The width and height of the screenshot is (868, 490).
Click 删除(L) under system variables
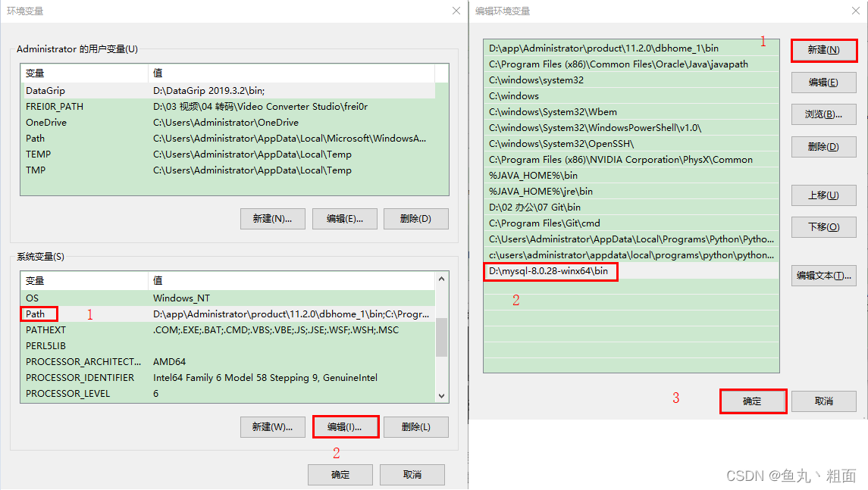pyautogui.click(x=415, y=427)
